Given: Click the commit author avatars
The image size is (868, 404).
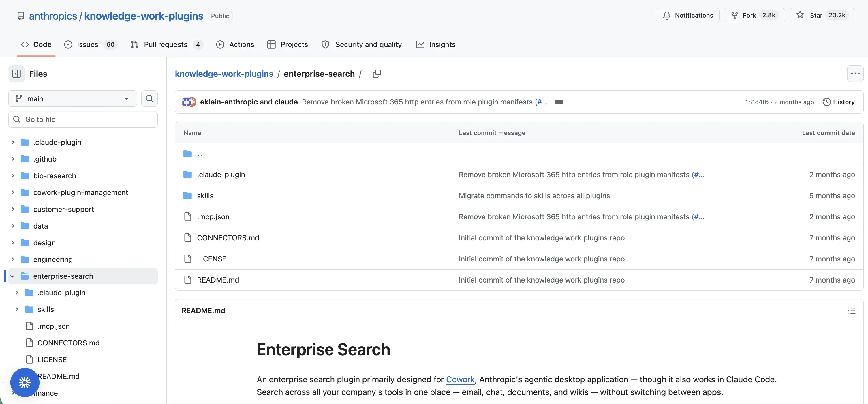Looking at the screenshot, I should click(x=189, y=102).
